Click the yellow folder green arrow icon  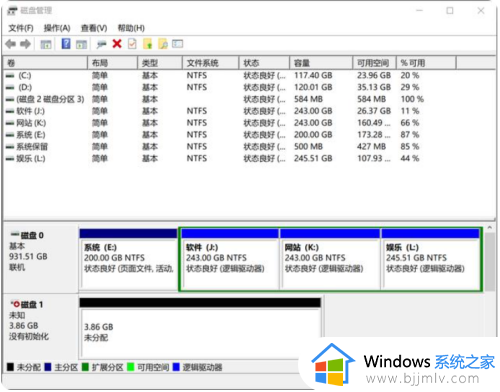click(x=148, y=44)
